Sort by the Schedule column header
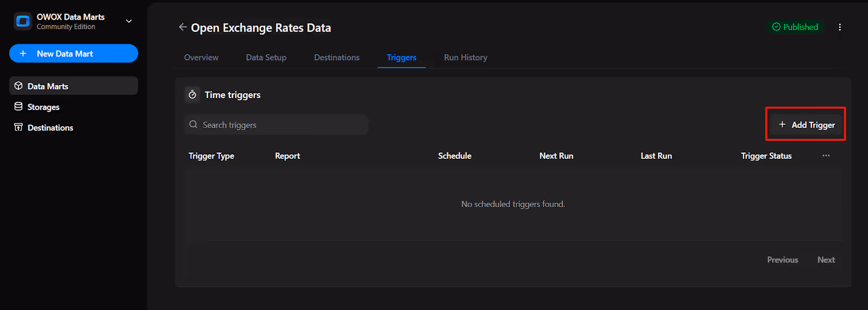Screen dimensions: 868x310 (455, 156)
